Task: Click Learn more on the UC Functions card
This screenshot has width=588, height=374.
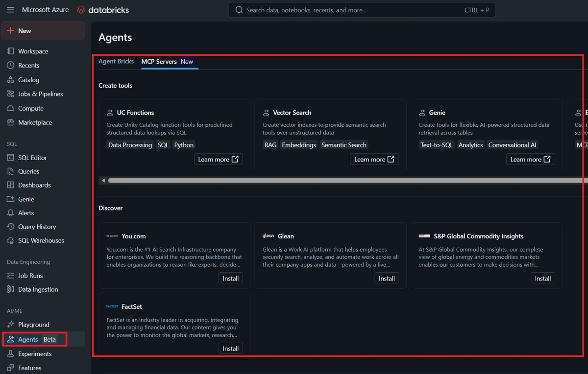Action: [218, 159]
